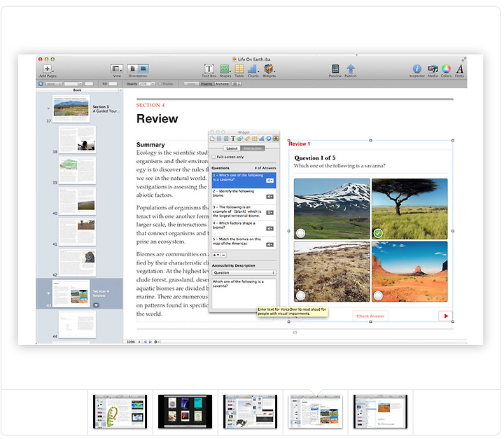Click the Preview iPad icon
This screenshot has width=504, height=439.
(x=335, y=69)
